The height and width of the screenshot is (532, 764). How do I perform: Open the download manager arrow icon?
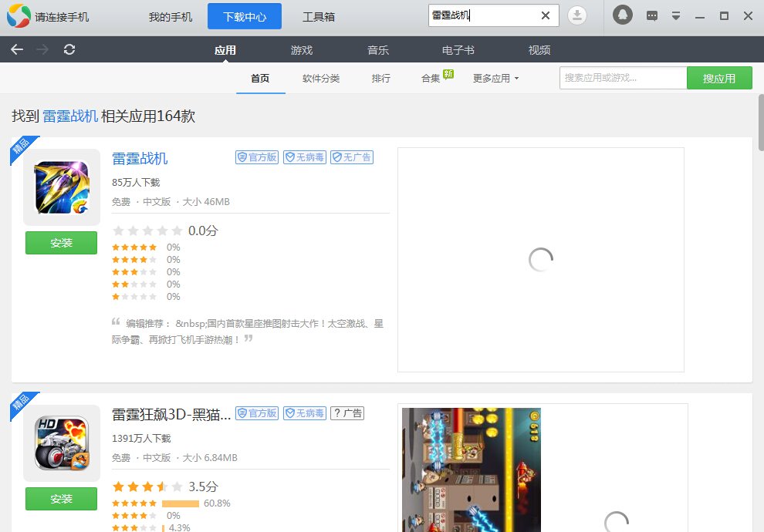[x=578, y=15]
